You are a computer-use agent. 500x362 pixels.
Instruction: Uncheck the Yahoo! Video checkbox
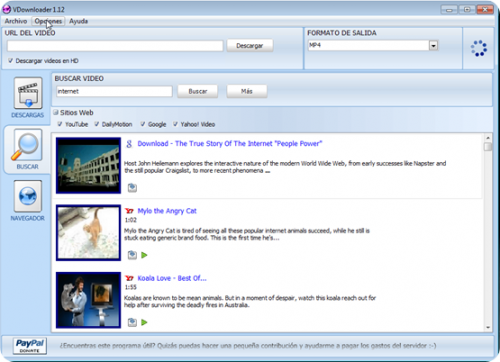(x=175, y=124)
